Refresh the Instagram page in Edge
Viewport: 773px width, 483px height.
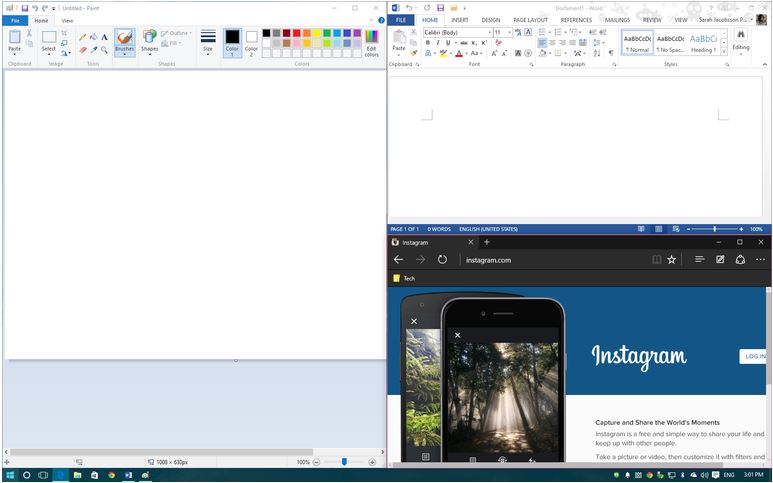click(442, 260)
